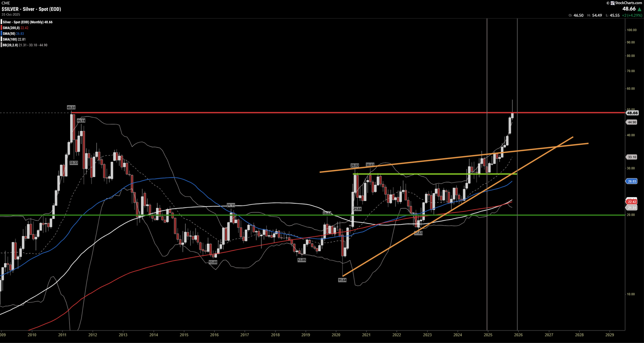Click the 49.51 peak price label

(x=71, y=107)
